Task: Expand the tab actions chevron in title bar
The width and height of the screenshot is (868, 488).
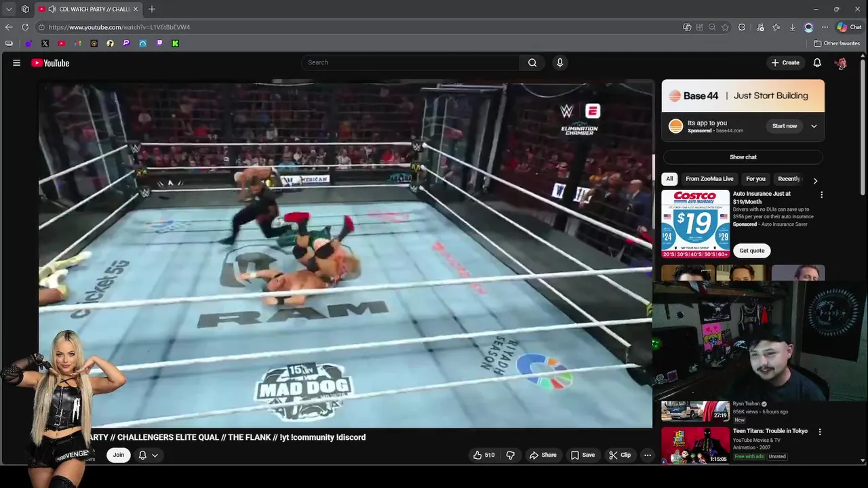Action: pos(9,9)
